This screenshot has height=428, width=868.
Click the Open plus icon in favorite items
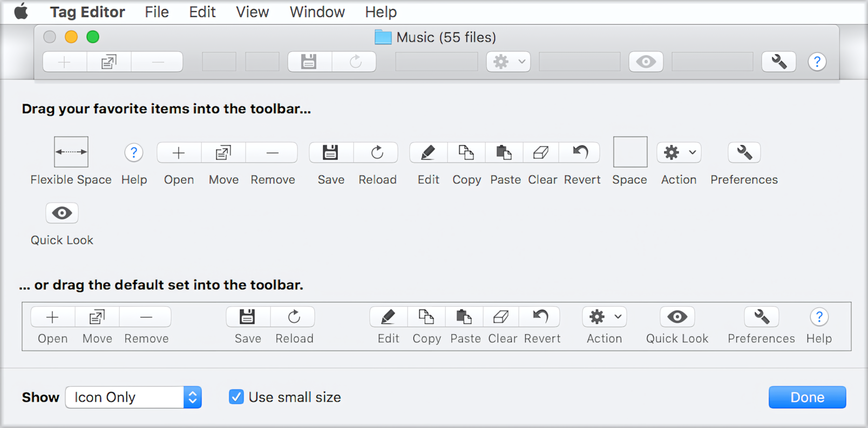pyautogui.click(x=179, y=153)
